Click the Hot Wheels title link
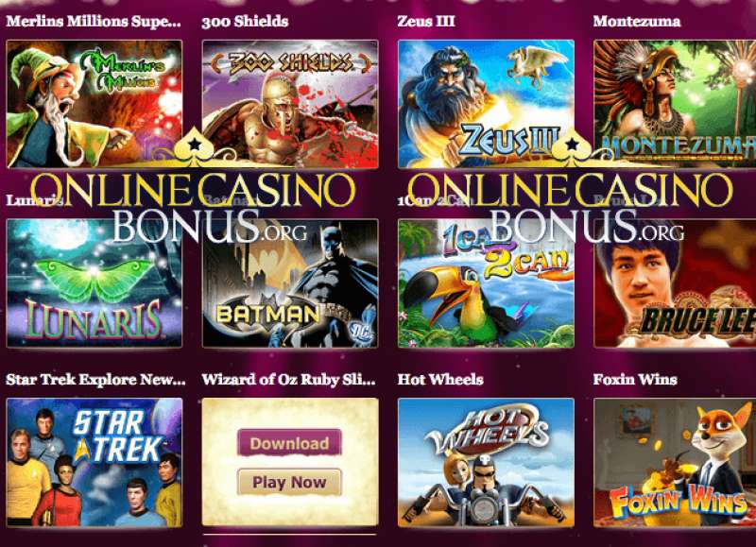Image resolution: width=756 pixels, height=547 pixels. (440, 380)
